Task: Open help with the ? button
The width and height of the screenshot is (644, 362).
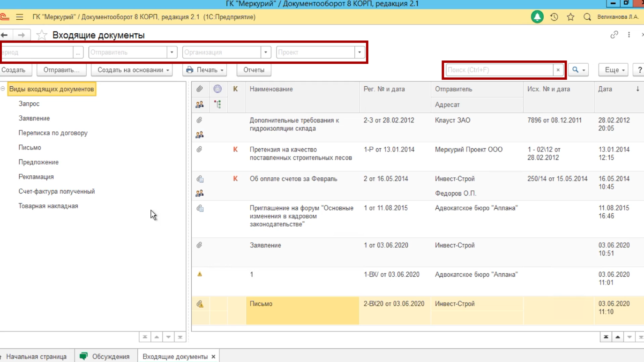Action: (x=639, y=70)
